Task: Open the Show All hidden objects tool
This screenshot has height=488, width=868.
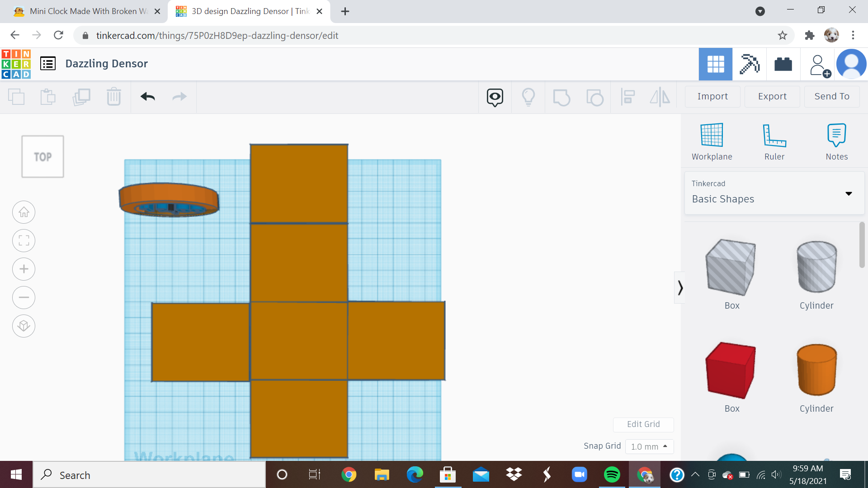Action: click(495, 97)
